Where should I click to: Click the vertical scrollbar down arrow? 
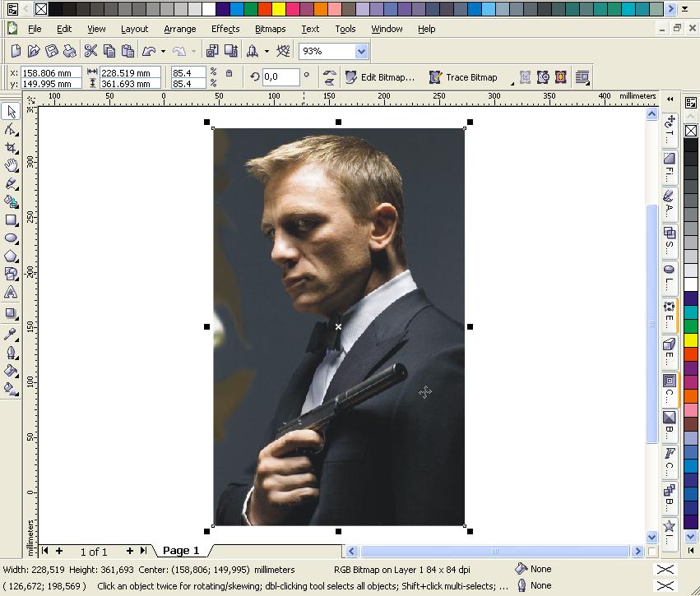(x=651, y=537)
